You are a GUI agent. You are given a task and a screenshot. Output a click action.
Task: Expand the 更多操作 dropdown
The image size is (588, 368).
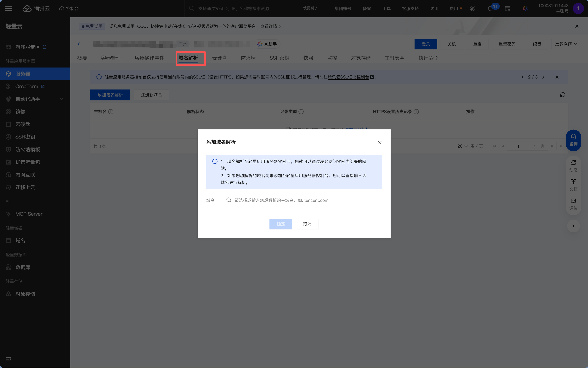point(566,44)
